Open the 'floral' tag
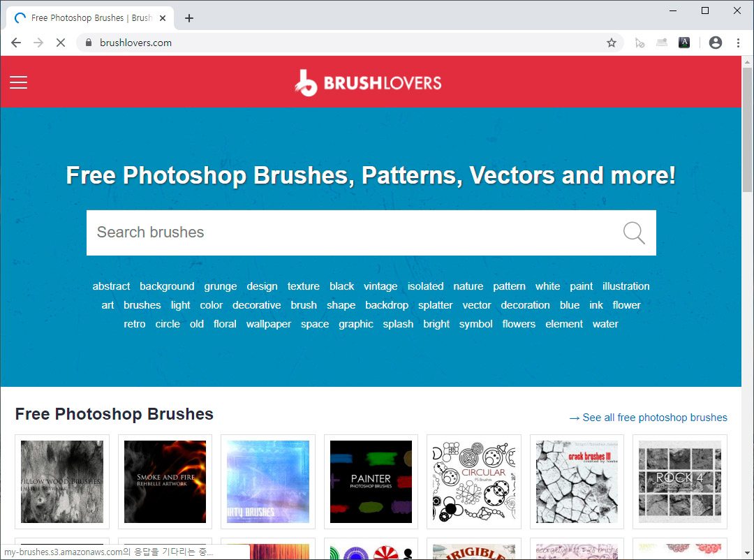This screenshot has height=560, width=754. 225,324
